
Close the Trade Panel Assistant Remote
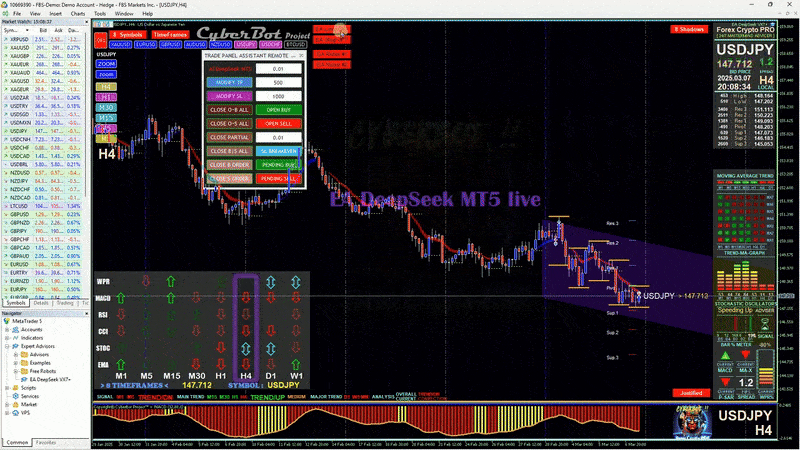[x=301, y=55]
